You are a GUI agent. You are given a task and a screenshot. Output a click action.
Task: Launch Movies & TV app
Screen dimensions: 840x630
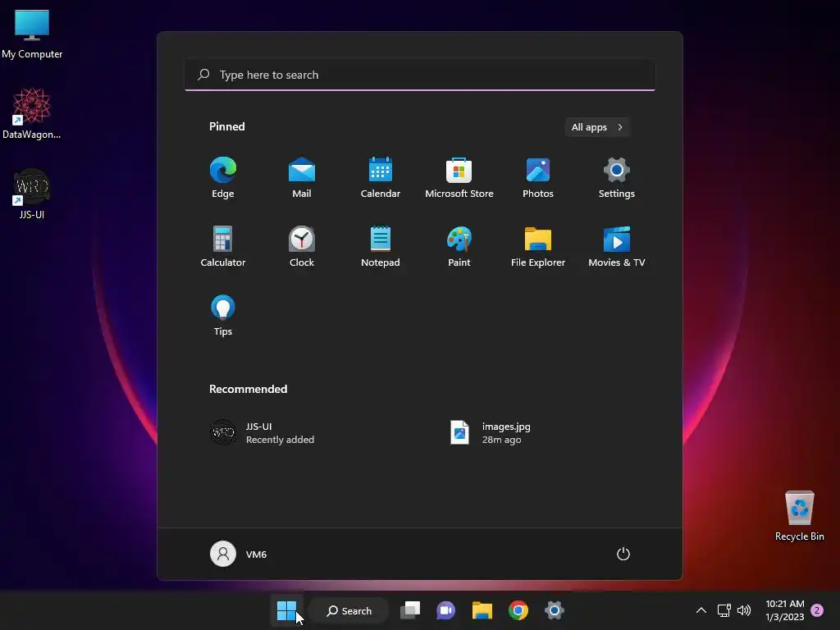pyautogui.click(x=617, y=246)
